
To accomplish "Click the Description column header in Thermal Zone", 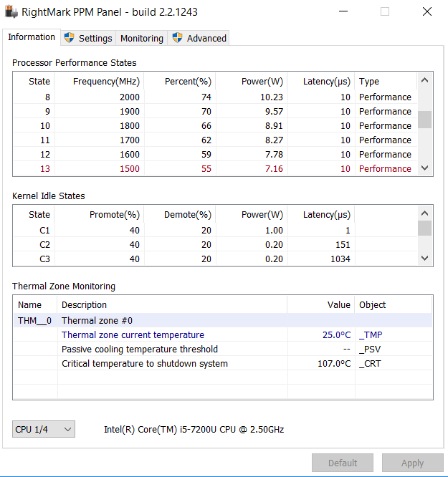I will pos(172,305).
